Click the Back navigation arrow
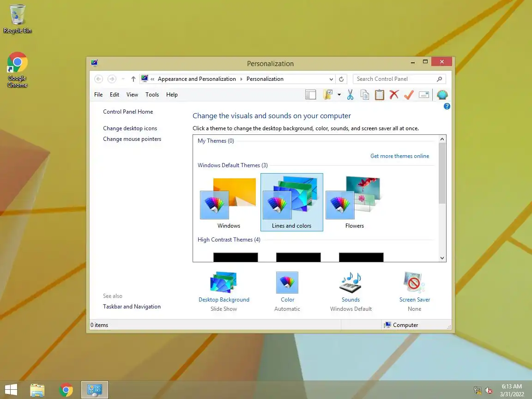Screen dimensions: 532x399 pyautogui.click(x=98, y=79)
